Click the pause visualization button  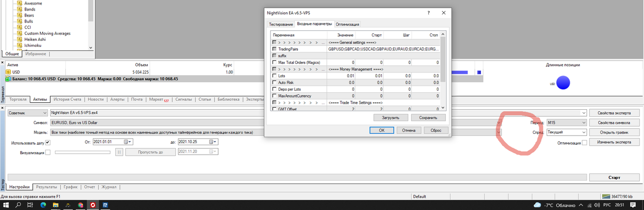tap(119, 152)
